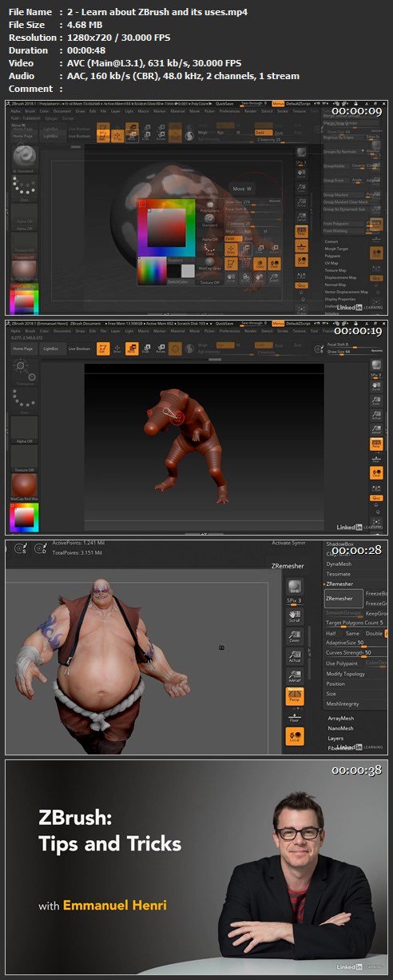393x980 pixels.
Task: Toggle Persp button in 00:00:19 frame
Action: click(x=377, y=444)
